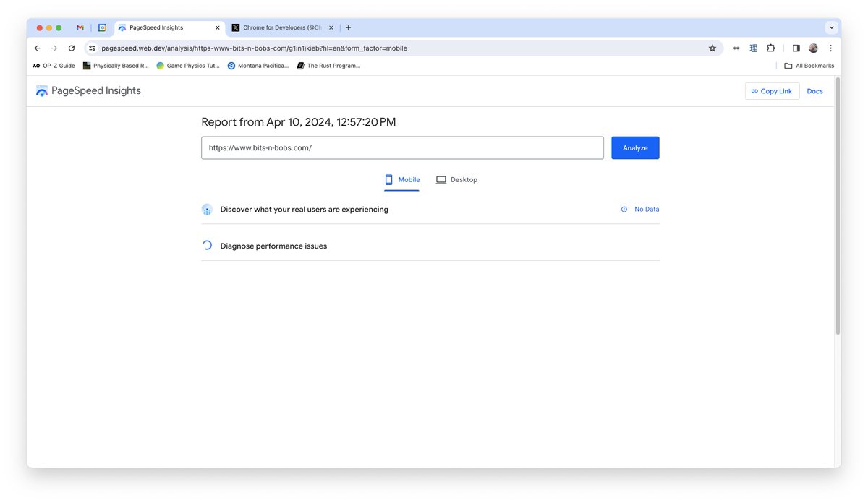The height and width of the screenshot is (503, 868).
Task: Go back to the previous page
Action: 38,48
